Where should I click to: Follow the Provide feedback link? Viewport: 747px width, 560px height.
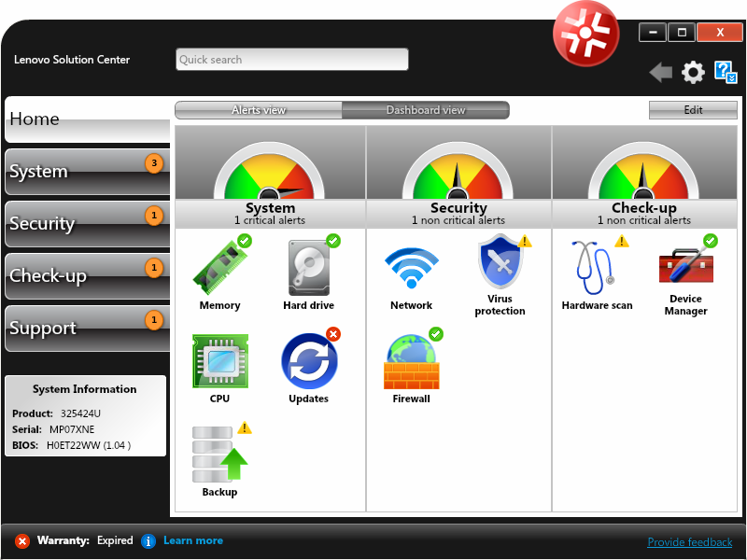(x=689, y=542)
